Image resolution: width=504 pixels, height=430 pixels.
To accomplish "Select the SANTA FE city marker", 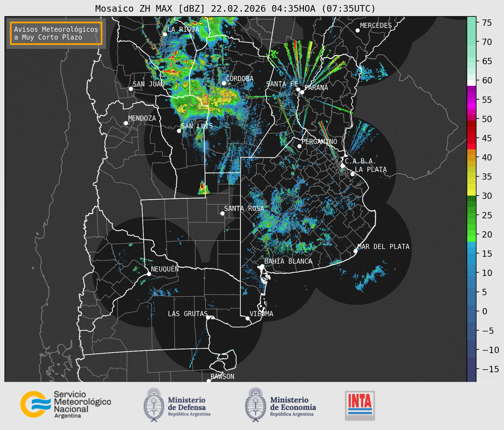I will coord(298,89).
